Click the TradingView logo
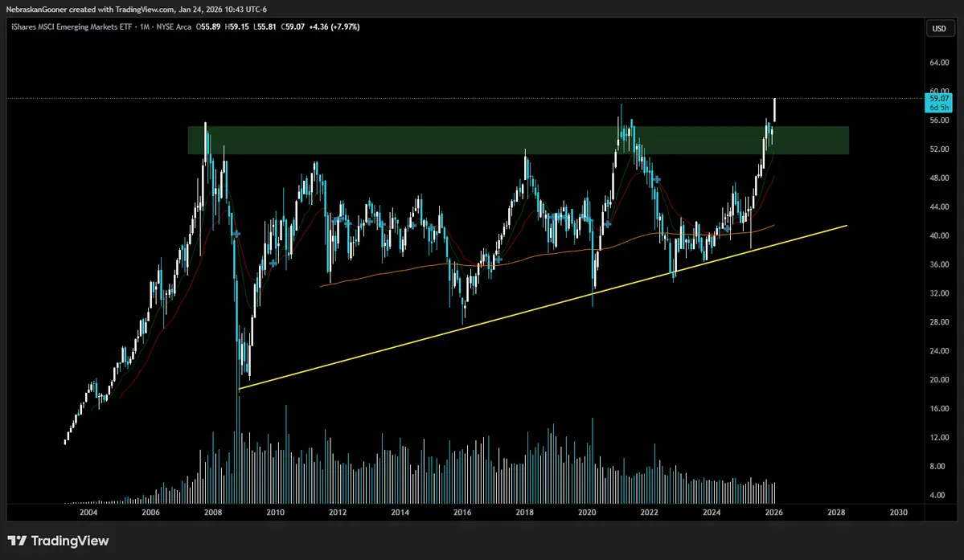Screen dimensions: 964x560 pos(58,541)
